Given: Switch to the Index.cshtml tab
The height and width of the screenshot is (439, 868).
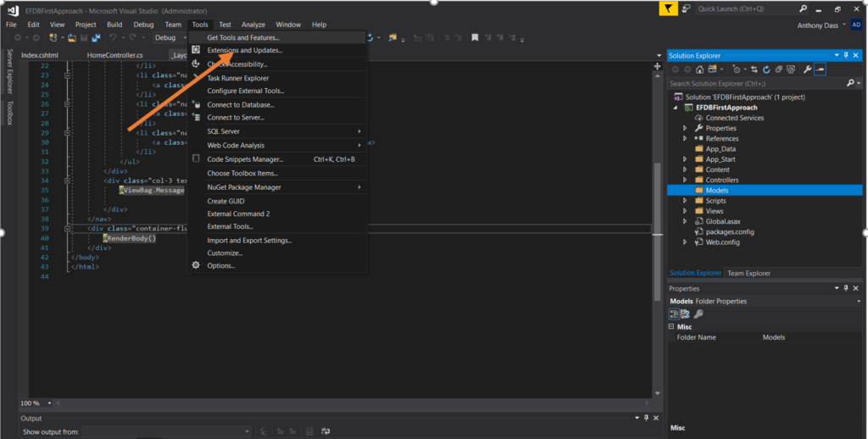Looking at the screenshot, I should pyautogui.click(x=40, y=55).
